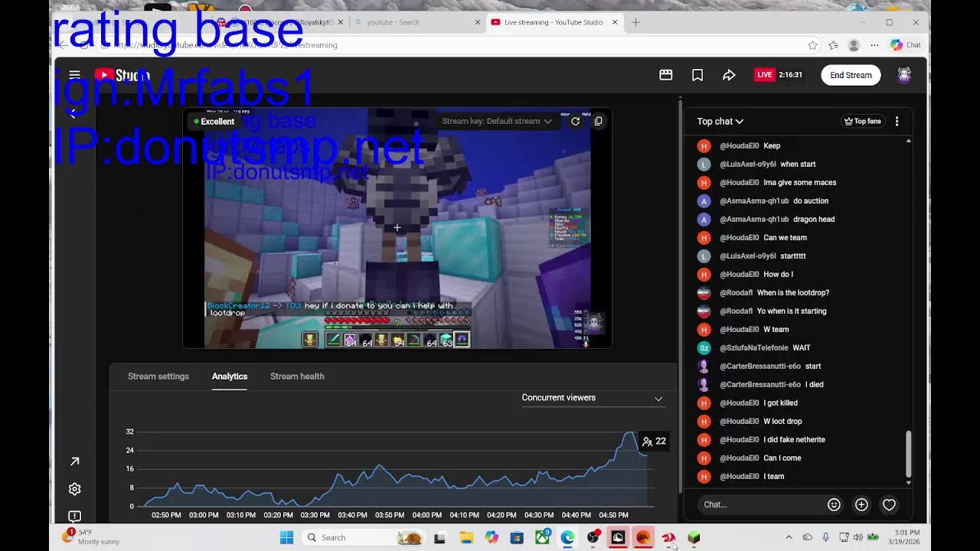980x551 pixels.
Task: Click the live stream preview video
Action: [397, 228]
